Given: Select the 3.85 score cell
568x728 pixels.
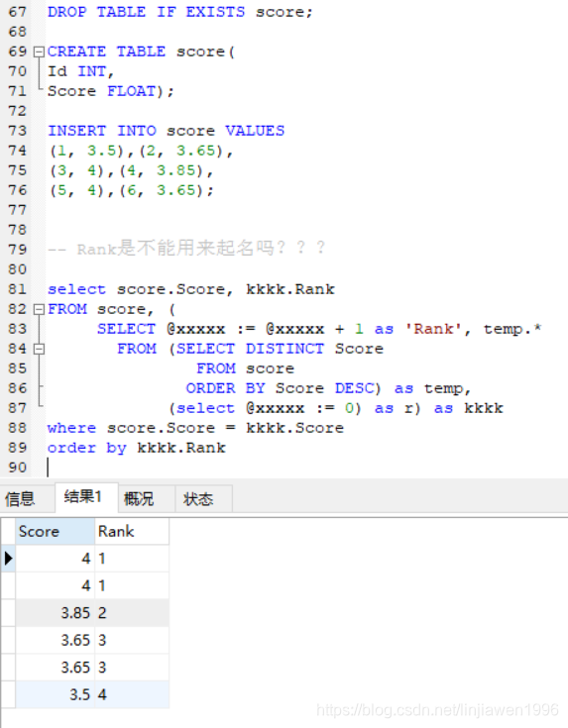Looking at the screenshot, I should click(55, 613).
